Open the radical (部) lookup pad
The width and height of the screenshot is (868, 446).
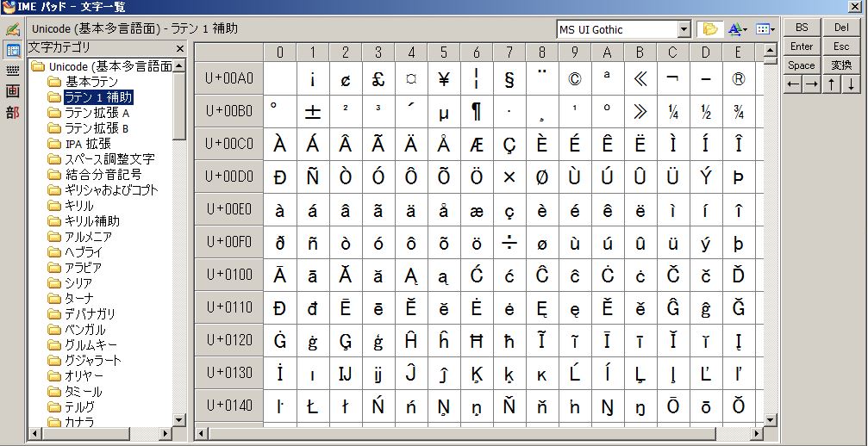[12, 112]
